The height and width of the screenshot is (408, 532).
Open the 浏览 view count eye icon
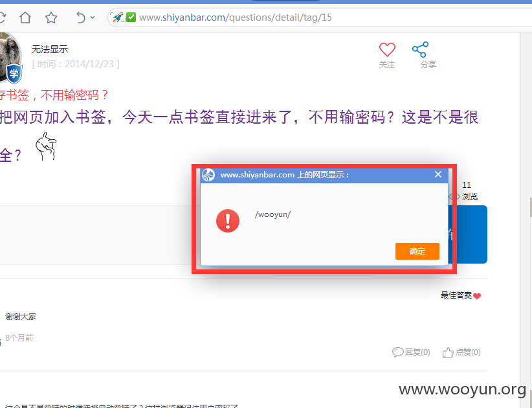point(454,197)
